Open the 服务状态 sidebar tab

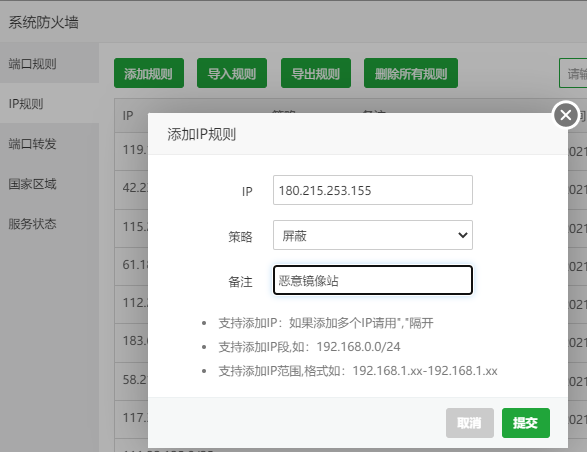pyautogui.click(x=49, y=224)
